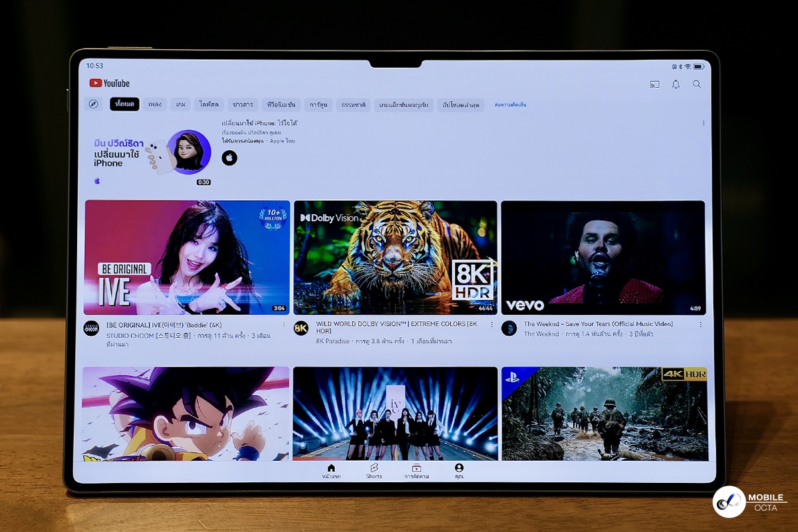
Task: Select the filter chip right of ธรรมชาติ
Action: click(404, 104)
